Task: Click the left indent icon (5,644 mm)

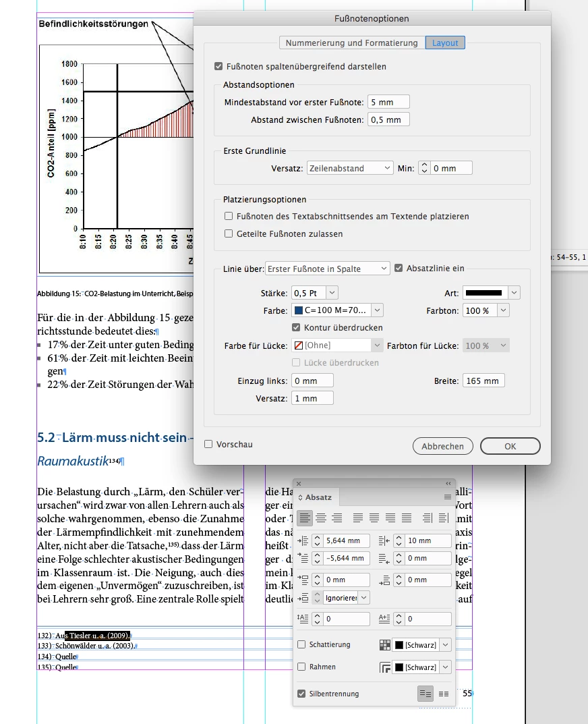Action: 303,540
